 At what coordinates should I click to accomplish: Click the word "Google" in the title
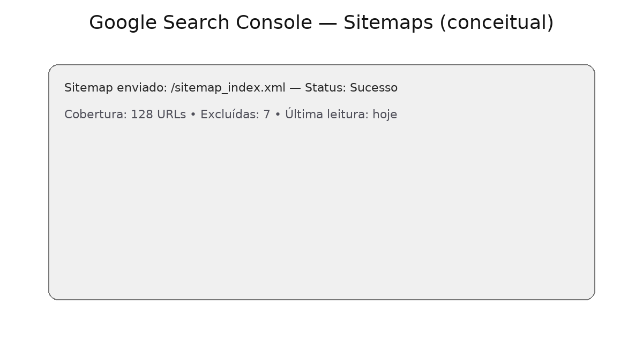click(x=122, y=23)
